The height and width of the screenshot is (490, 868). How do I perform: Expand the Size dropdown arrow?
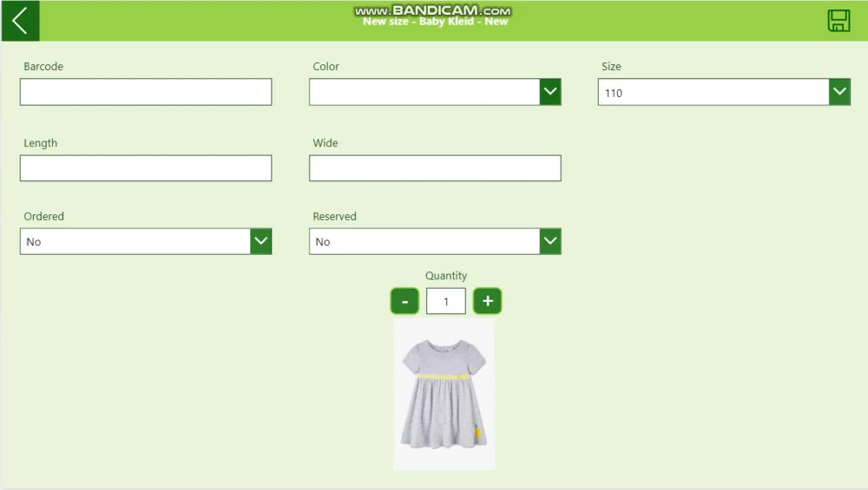click(x=839, y=92)
